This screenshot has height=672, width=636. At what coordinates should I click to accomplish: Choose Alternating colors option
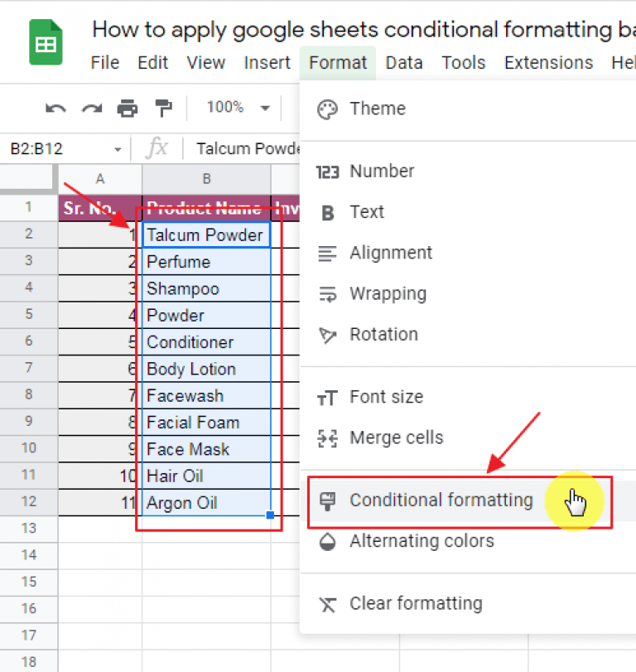point(422,541)
